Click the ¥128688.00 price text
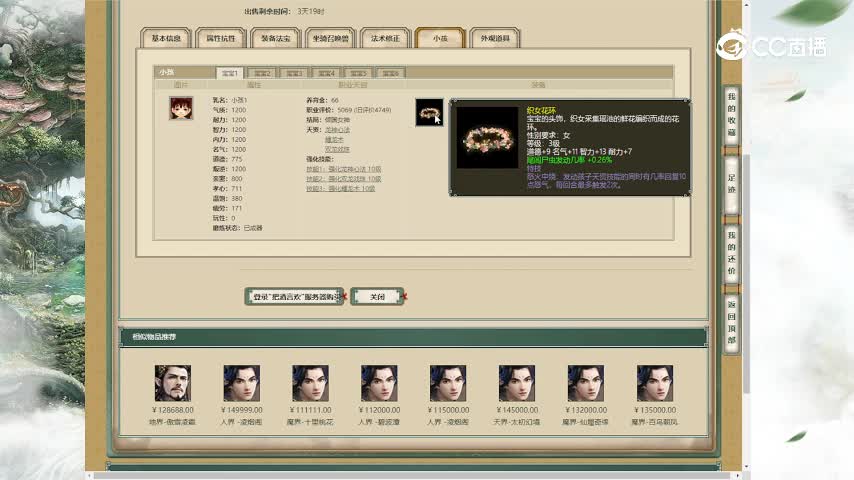854x480 pixels. (173, 410)
